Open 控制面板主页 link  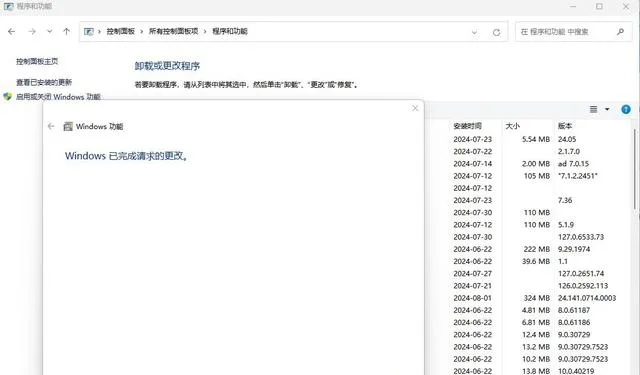point(37,62)
